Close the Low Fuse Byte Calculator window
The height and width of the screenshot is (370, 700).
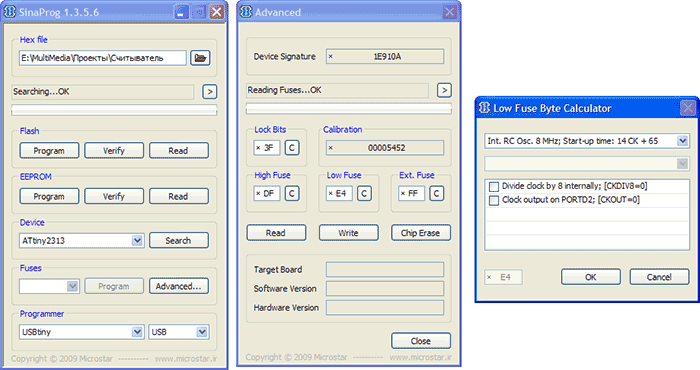688,108
